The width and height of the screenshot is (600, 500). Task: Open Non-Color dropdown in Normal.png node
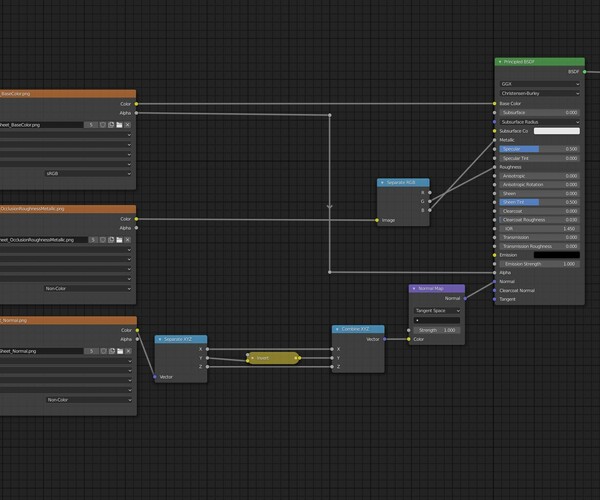pyautogui.click(x=89, y=400)
